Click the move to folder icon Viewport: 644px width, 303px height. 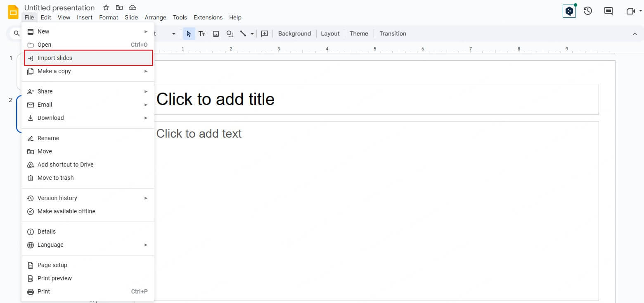(x=119, y=7)
